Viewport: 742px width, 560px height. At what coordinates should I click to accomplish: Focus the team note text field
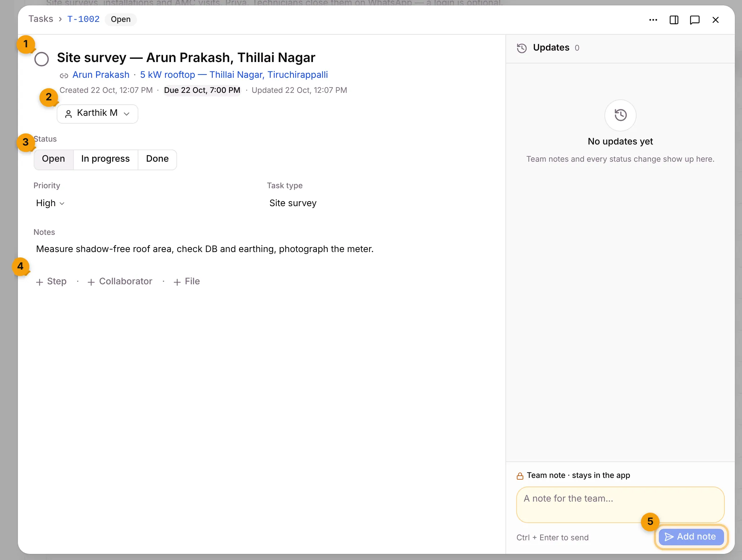point(620,504)
